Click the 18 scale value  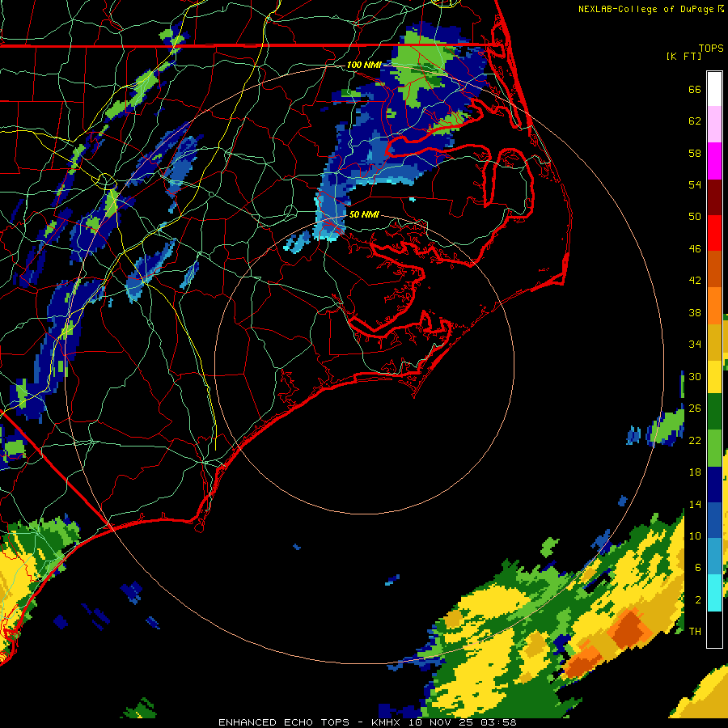[695, 472]
